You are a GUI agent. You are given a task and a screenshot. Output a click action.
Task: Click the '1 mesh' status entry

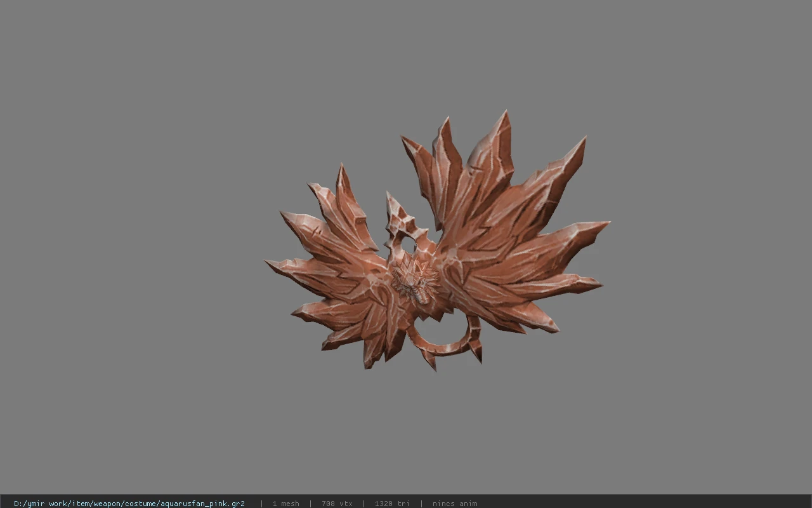tap(285, 504)
